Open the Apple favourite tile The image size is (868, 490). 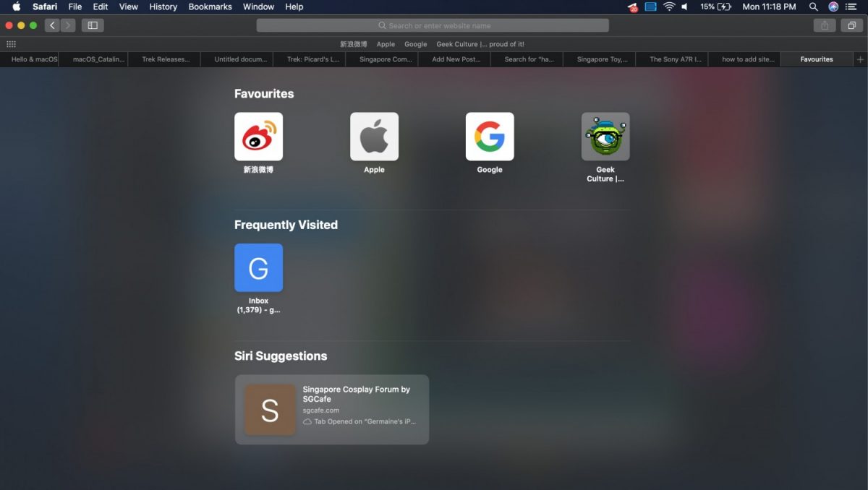(x=374, y=137)
